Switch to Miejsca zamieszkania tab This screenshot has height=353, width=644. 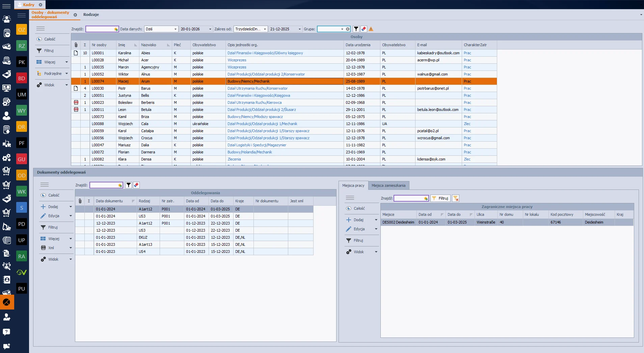click(x=388, y=185)
